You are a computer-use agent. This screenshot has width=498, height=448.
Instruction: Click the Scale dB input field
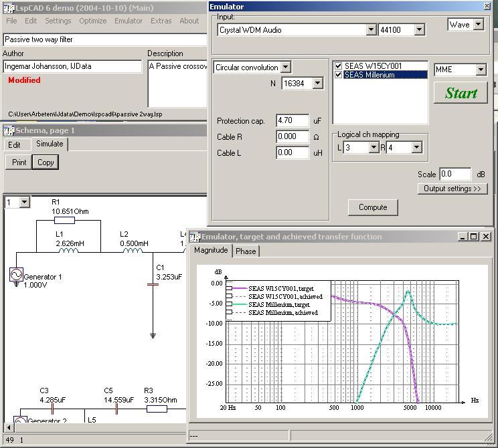point(455,174)
